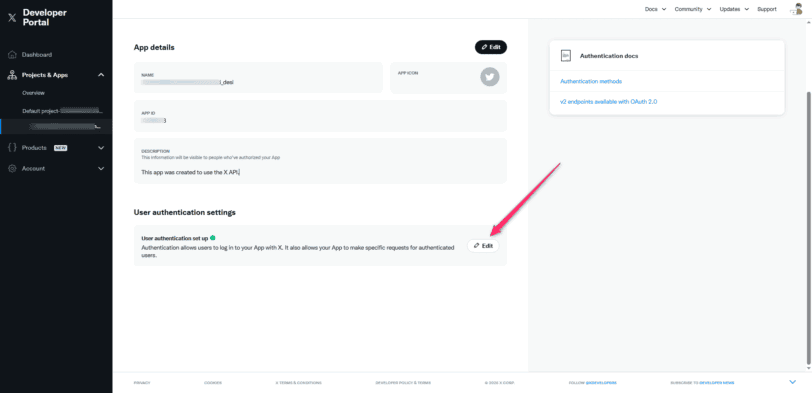Open the COOKIES footer link
Viewport: 812px width, 393px height.
pos(213,383)
